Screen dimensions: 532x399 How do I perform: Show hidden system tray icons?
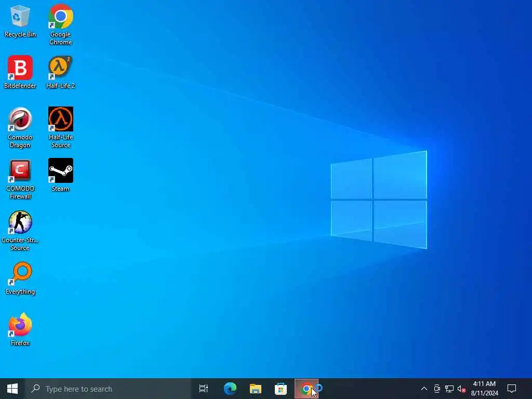click(424, 389)
